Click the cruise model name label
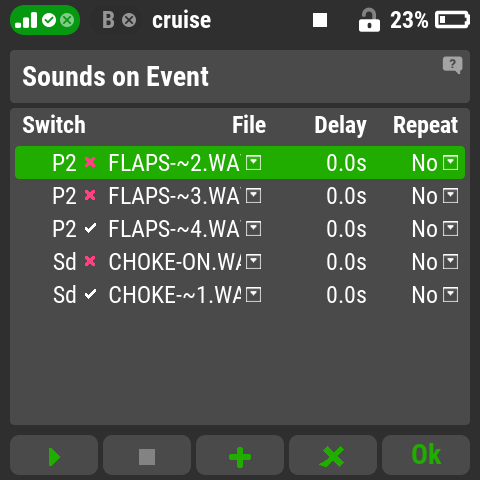This screenshot has height=480, width=480. point(182,20)
